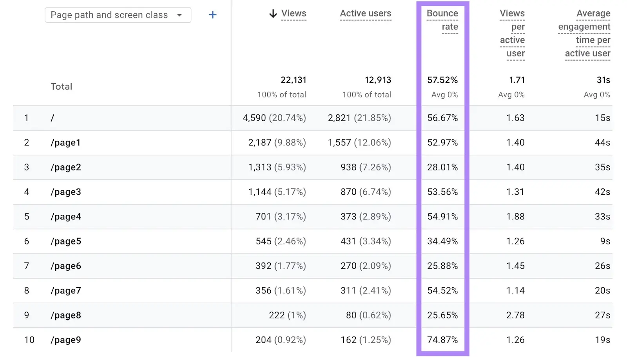Open the root path / entry

click(52, 118)
